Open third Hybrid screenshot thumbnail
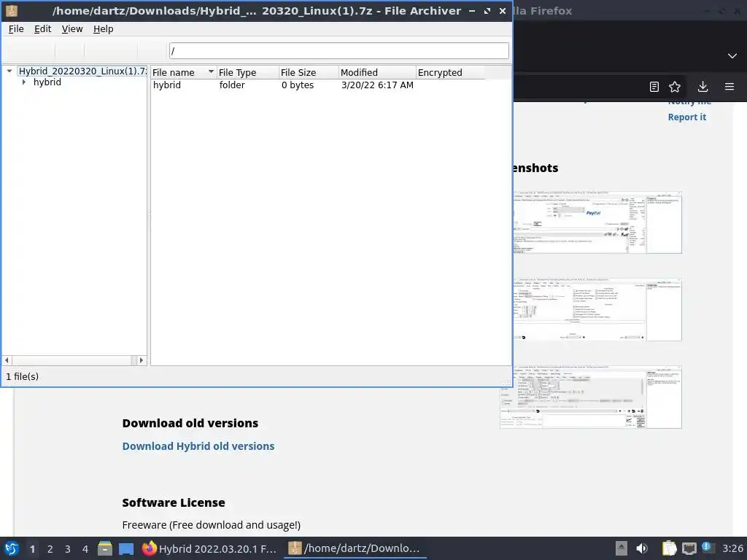This screenshot has height=560, width=747. pos(591,397)
